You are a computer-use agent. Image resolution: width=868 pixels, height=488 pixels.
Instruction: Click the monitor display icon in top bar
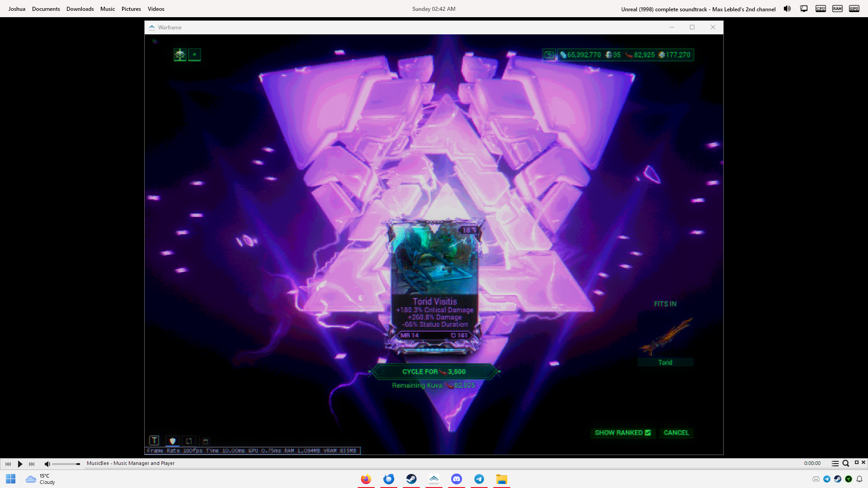(804, 9)
